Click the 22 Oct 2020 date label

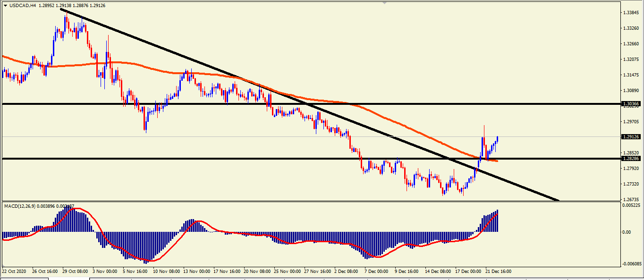point(15,272)
